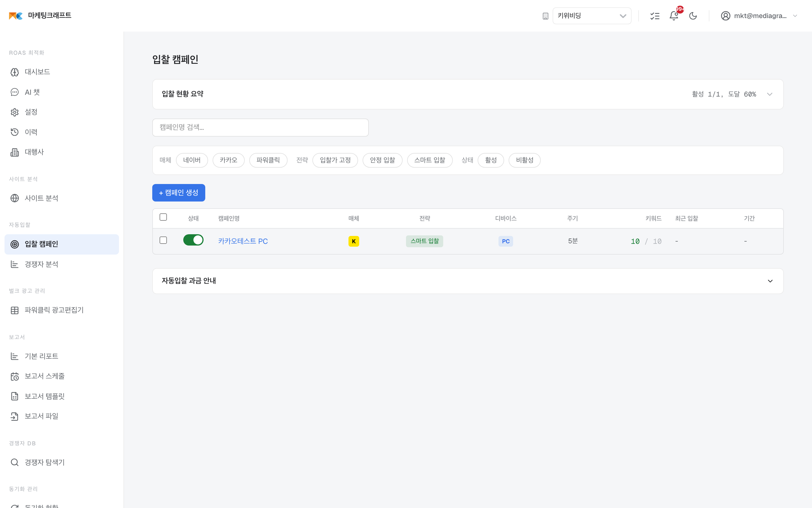Open 경쟁자 분석 menu item
812x508 pixels.
62,264
